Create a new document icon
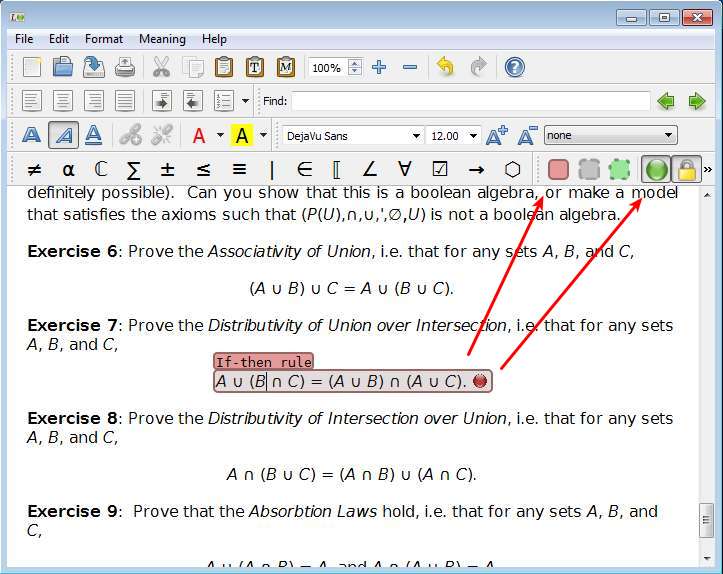 [x=32, y=67]
